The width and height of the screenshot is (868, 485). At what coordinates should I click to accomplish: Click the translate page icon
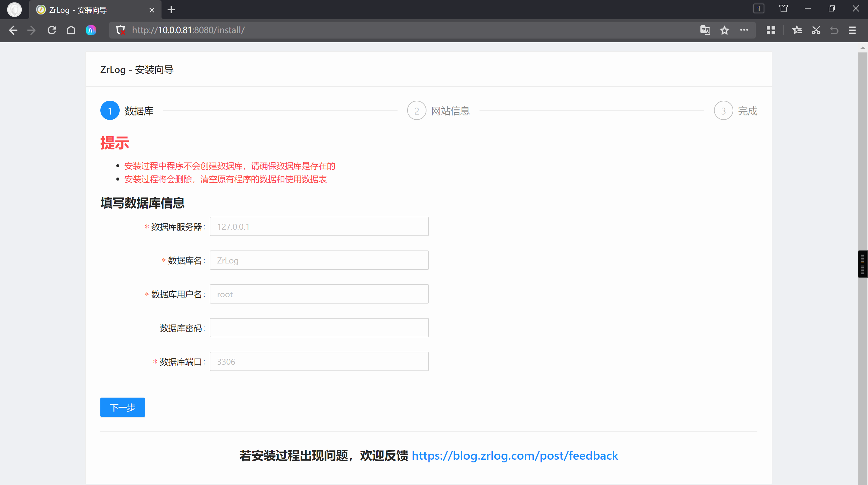705,30
